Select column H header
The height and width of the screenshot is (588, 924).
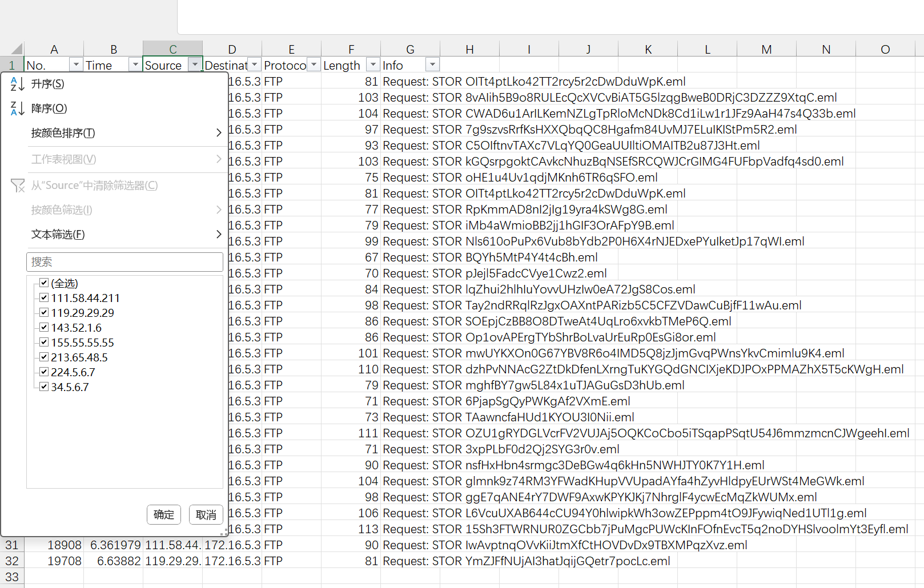point(469,49)
